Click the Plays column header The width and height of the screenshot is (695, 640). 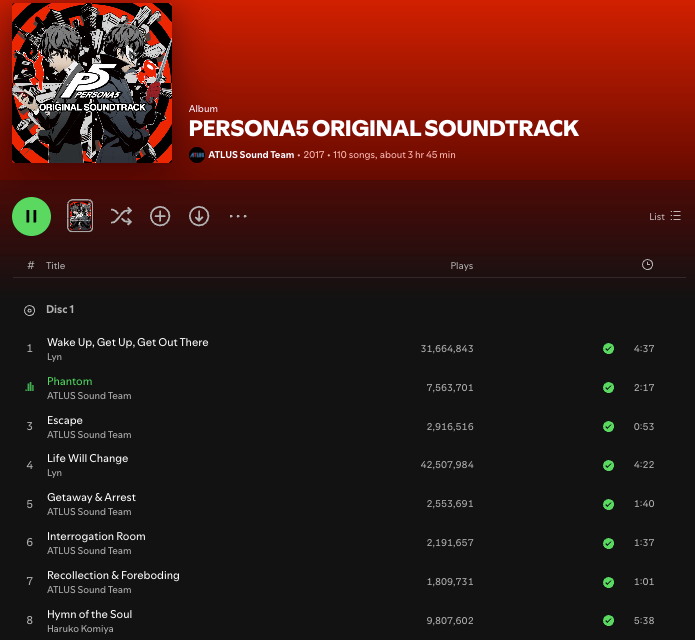pos(462,265)
